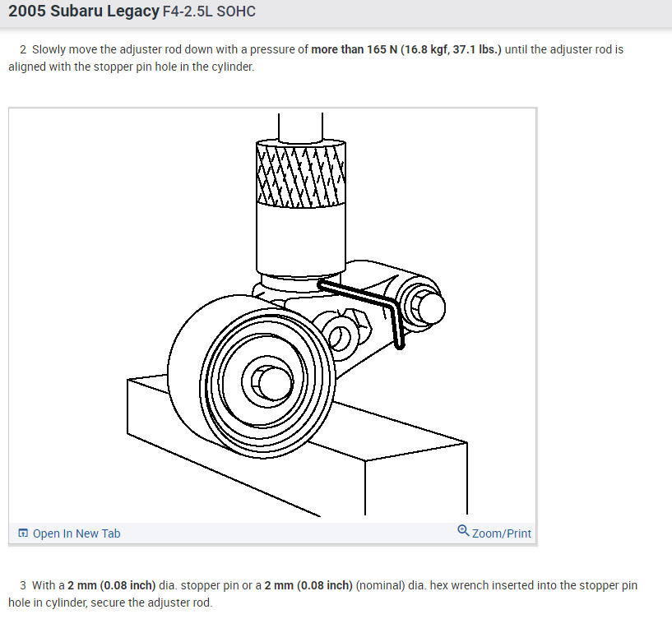Click the mounting hole on tensioner bracket
This screenshot has height=628, width=672.
(x=341, y=337)
